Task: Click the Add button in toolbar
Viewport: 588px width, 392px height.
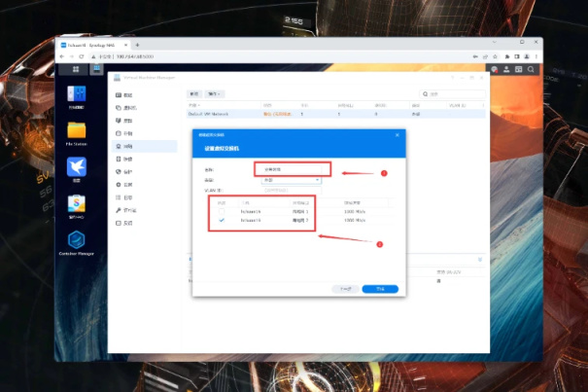Action: 194,94
